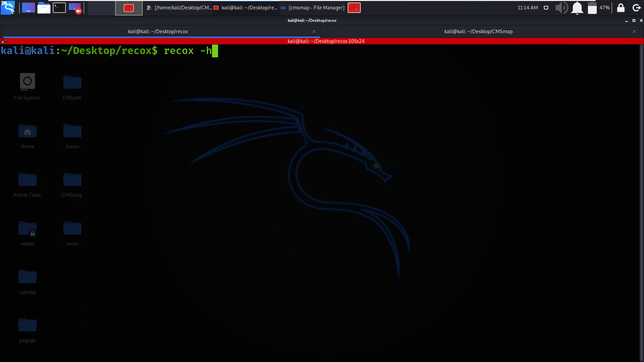This screenshot has height=362, width=644.
Task: Select the red workspace window button in panel
Action: [129, 8]
